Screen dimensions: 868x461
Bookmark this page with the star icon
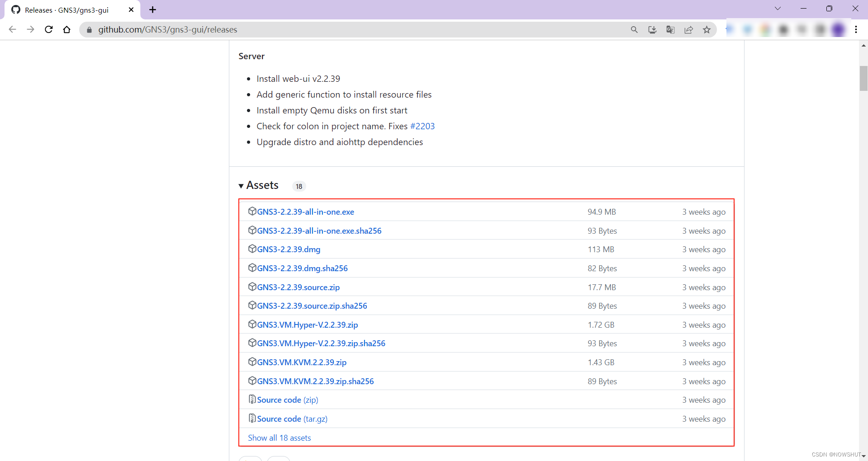click(707, 30)
